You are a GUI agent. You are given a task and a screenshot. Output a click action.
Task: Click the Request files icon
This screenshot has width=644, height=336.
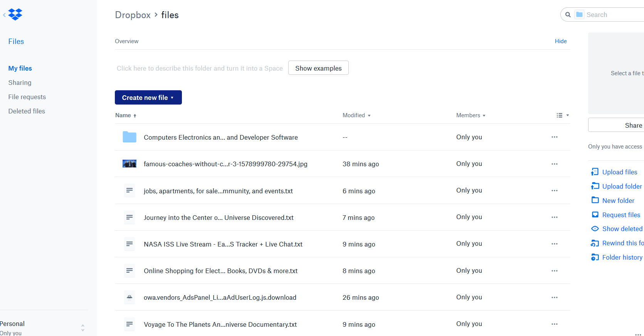pos(595,215)
